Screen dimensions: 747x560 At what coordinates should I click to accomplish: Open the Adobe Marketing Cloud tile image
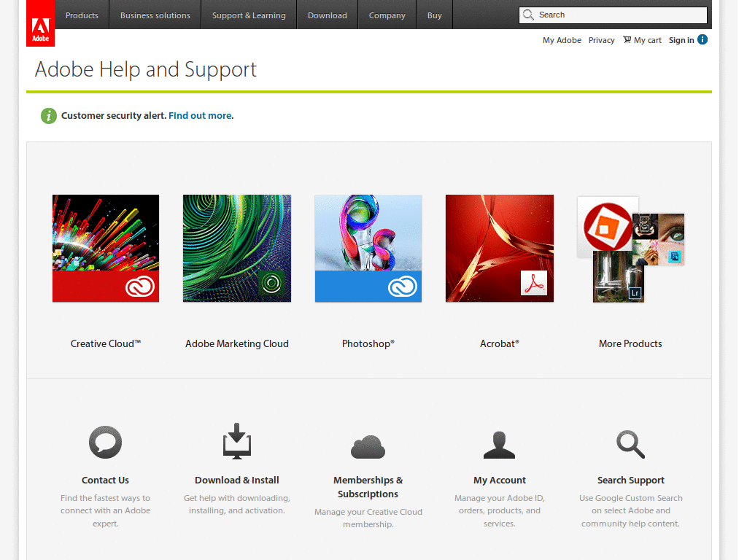237,248
